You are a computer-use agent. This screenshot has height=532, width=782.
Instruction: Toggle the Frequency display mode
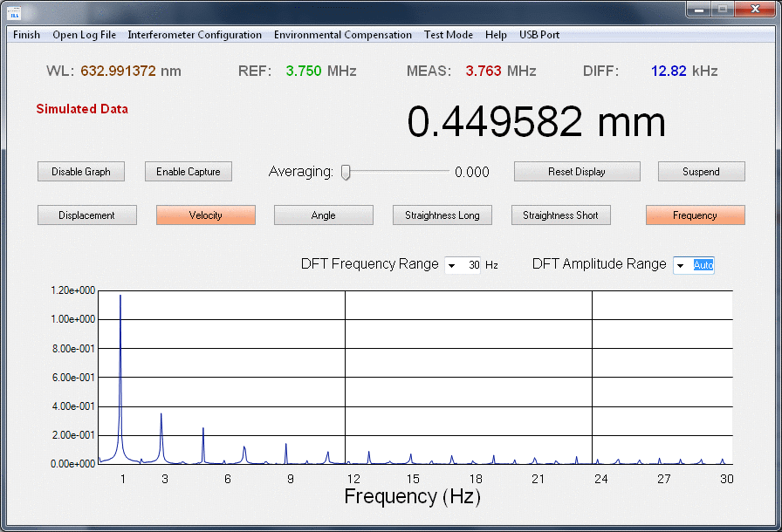pos(695,215)
